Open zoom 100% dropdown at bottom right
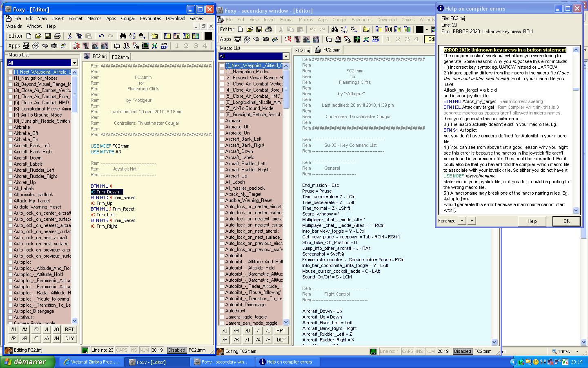Viewport: 588px width, 368px height. (x=577, y=351)
